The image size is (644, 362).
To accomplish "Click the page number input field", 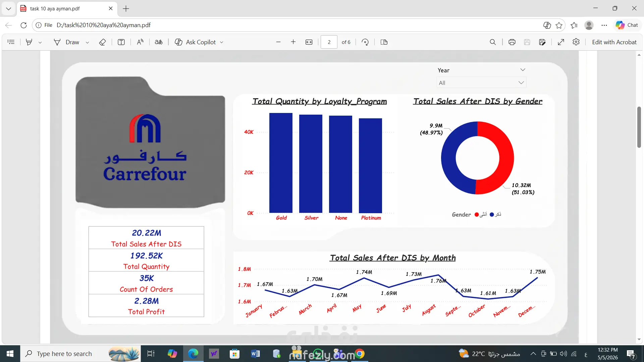I will (329, 42).
